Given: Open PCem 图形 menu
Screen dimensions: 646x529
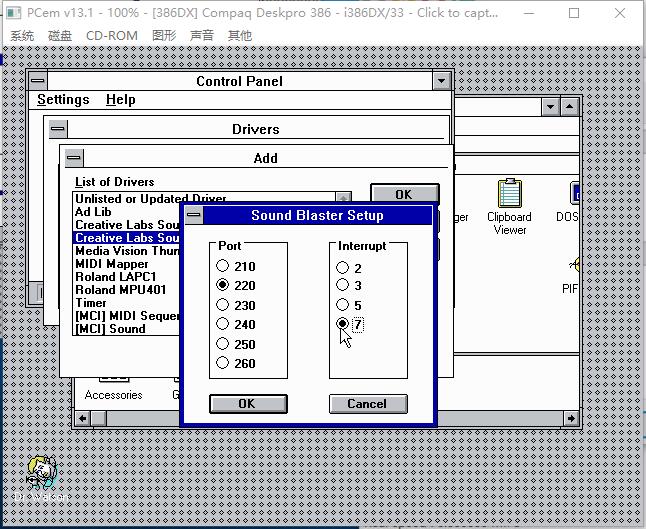Looking at the screenshot, I should click(x=164, y=36).
